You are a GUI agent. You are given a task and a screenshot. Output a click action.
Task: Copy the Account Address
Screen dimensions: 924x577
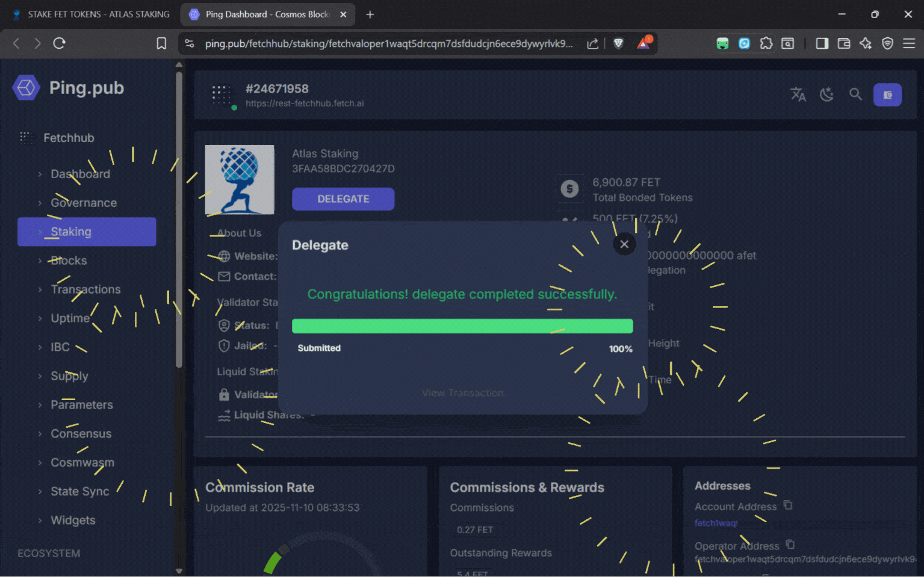click(789, 505)
